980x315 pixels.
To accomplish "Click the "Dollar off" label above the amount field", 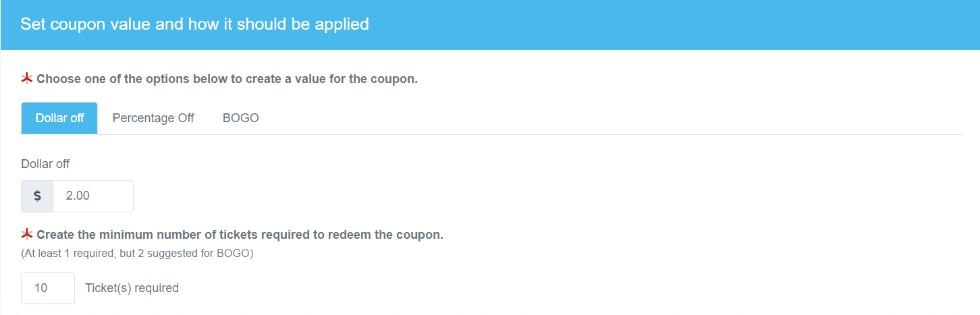I will pos(45,164).
